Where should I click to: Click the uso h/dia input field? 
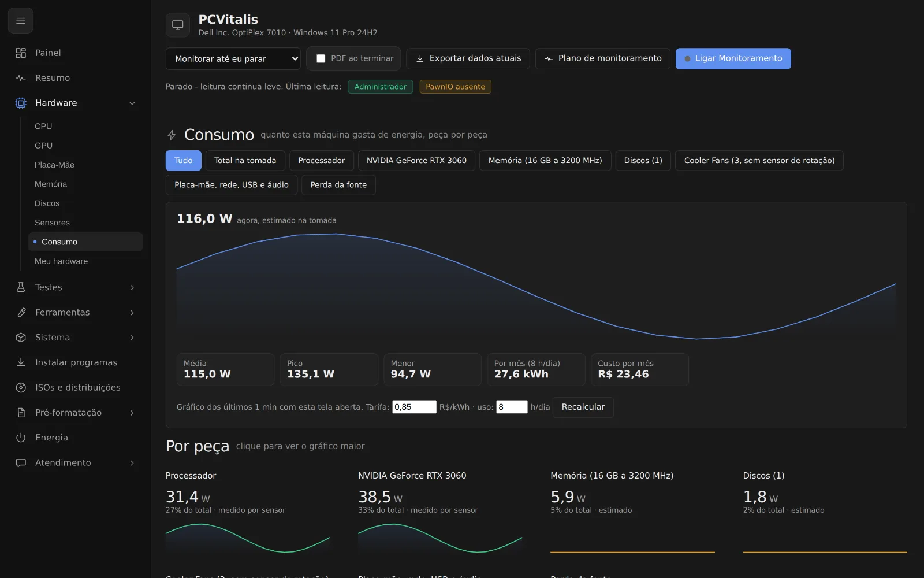512,407
